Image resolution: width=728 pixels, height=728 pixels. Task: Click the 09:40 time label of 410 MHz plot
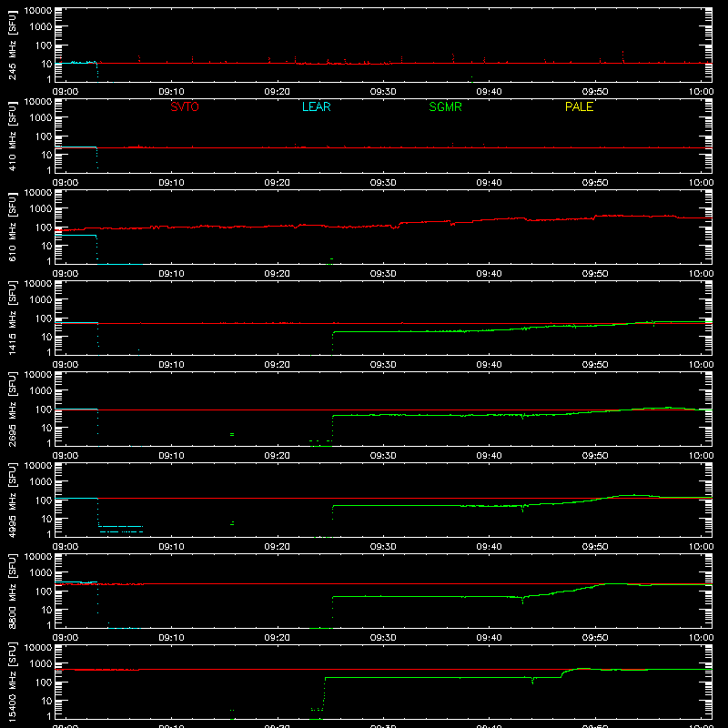coord(489,183)
